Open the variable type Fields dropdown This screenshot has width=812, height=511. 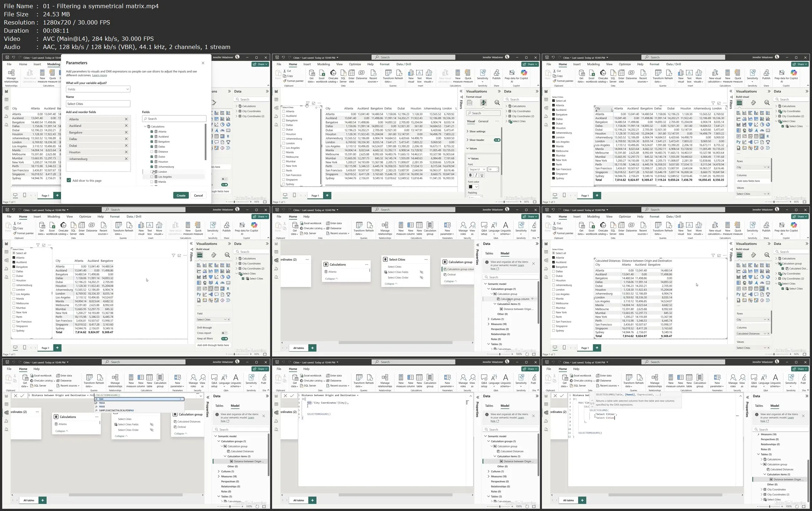point(98,89)
